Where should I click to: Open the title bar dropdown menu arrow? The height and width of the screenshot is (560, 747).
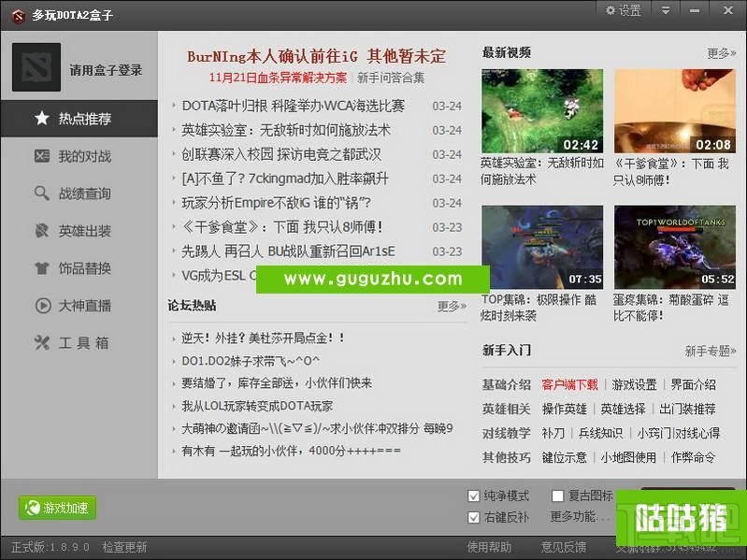point(666,10)
